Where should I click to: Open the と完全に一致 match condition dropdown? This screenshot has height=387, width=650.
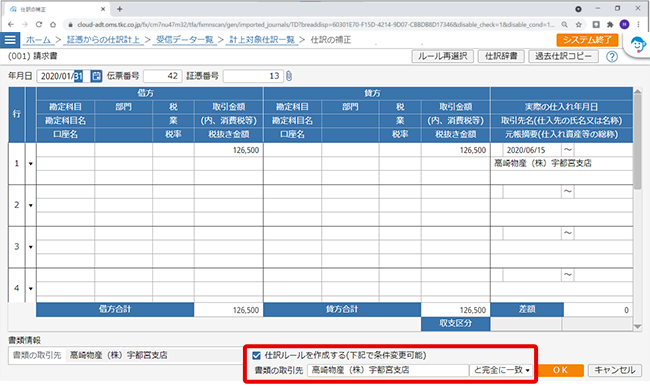502,370
